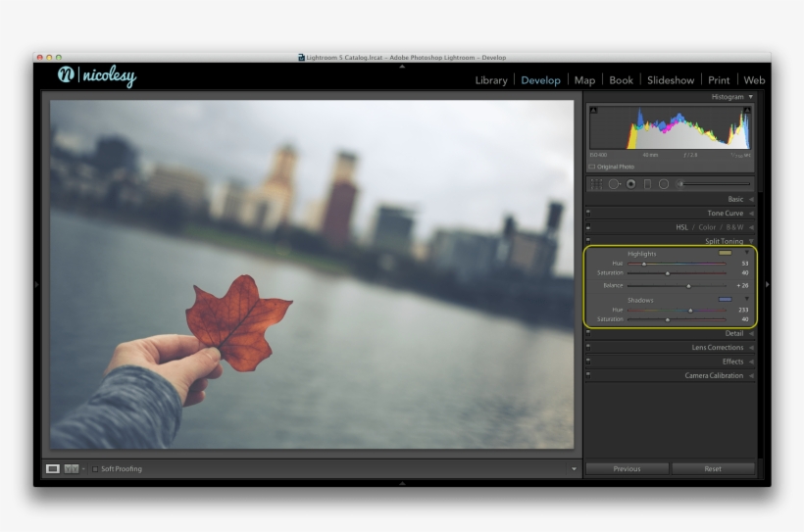Expand the Basic panel
Viewport: 804px width, 532px height.
tap(751, 199)
